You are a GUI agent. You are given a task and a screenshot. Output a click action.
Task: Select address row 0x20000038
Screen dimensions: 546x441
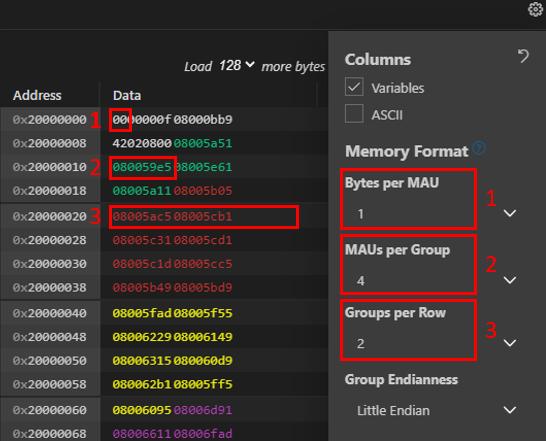click(49, 287)
